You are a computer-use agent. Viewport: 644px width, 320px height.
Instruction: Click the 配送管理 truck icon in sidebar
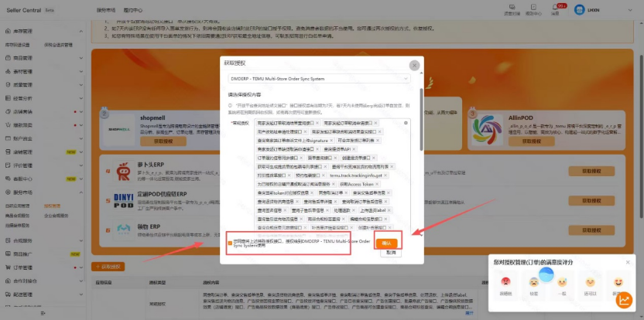(8, 294)
